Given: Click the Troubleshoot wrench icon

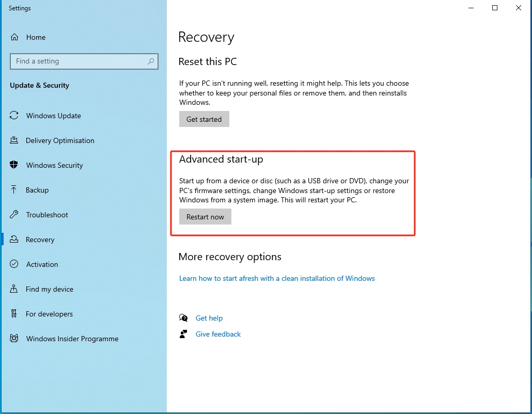Looking at the screenshot, I should tap(14, 214).
